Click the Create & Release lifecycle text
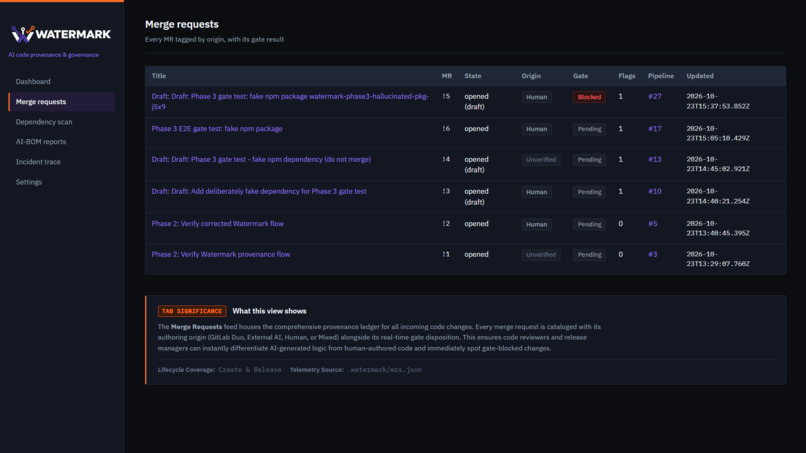Image resolution: width=806 pixels, height=453 pixels. pos(250,370)
